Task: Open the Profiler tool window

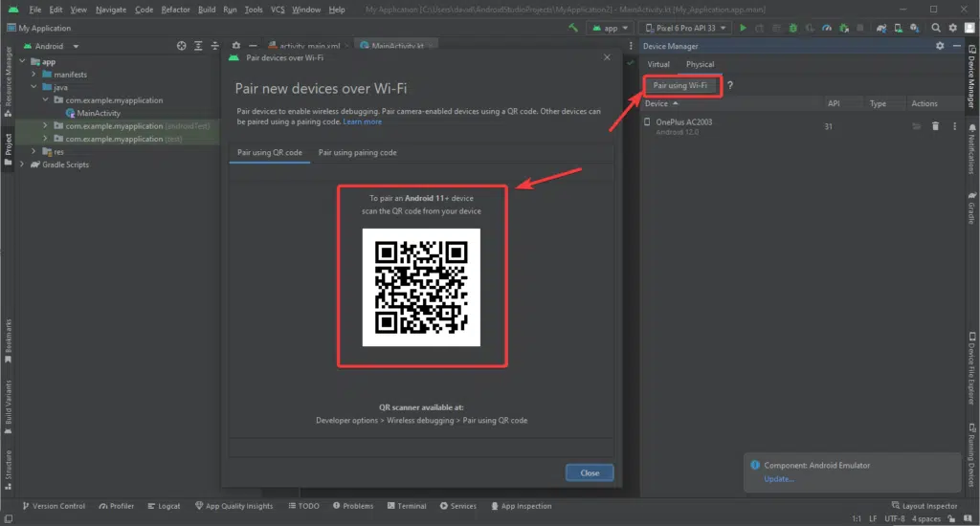Action: pos(116,506)
